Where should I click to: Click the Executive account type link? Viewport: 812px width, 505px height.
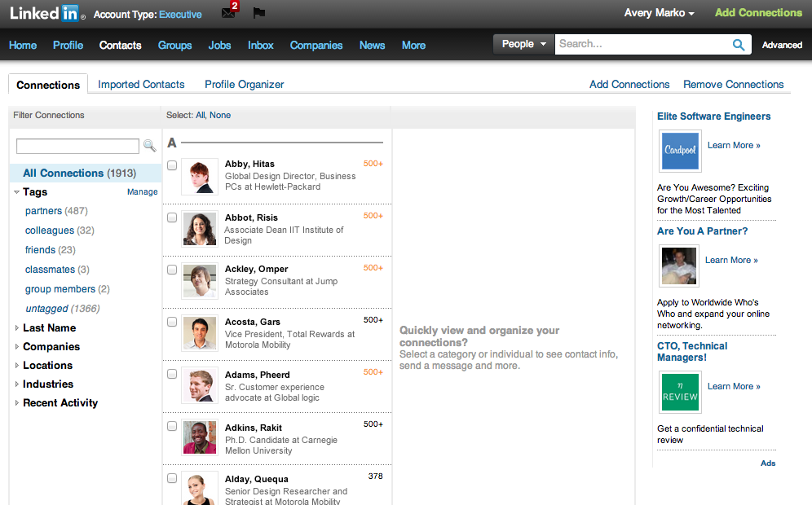[180, 15]
